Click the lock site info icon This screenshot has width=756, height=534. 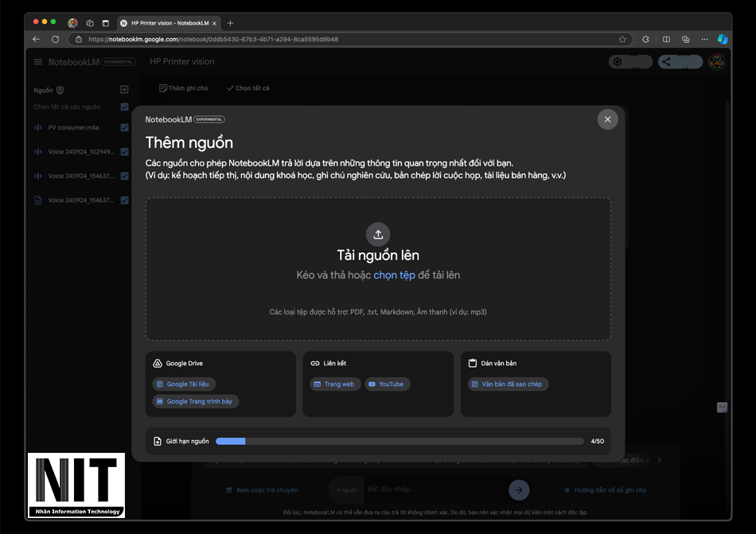79,39
